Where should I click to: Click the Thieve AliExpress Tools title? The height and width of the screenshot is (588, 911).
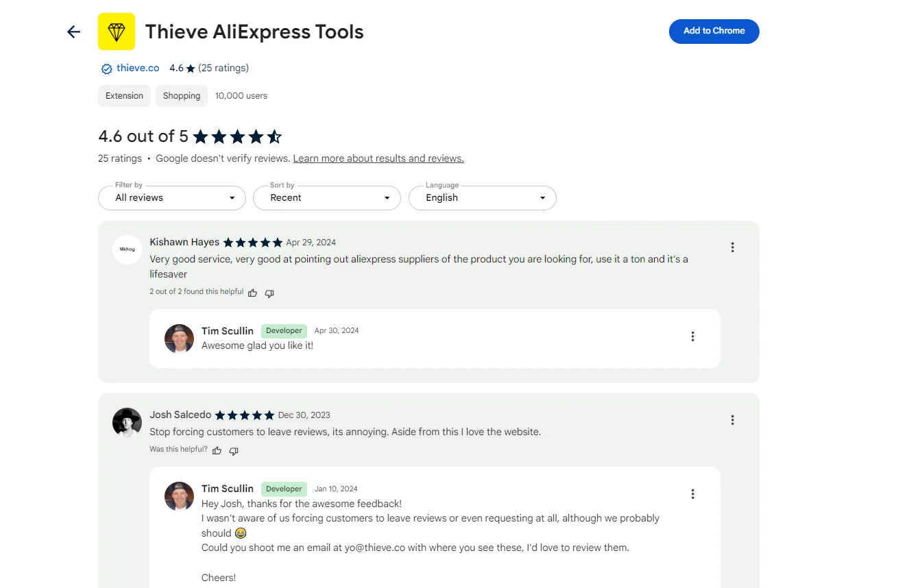pyautogui.click(x=254, y=32)
